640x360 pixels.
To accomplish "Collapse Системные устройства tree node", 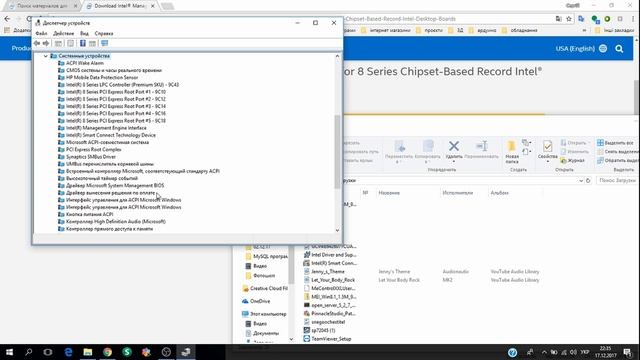I will [x=46, y=56].
